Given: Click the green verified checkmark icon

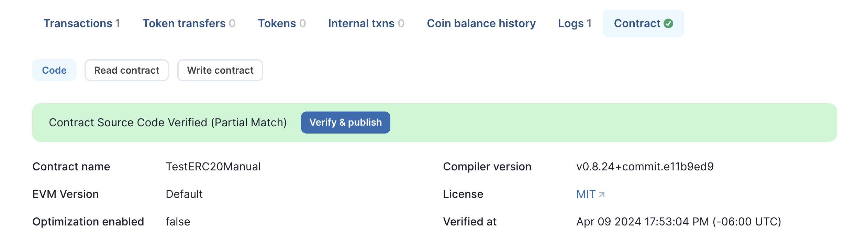Looking at the screenshot, I should coord(668,23).
